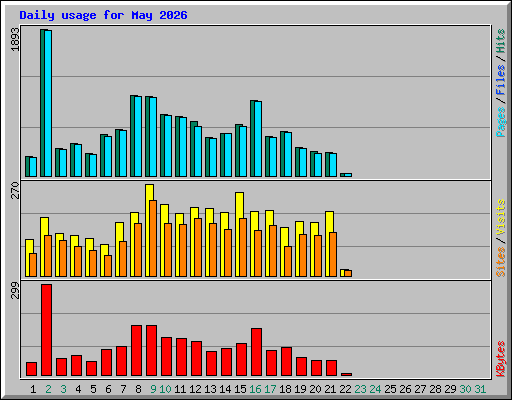Viewport: 512px width, 400px height.
Task: Click day 23 on the x-axis
Action: click(360, 389)
